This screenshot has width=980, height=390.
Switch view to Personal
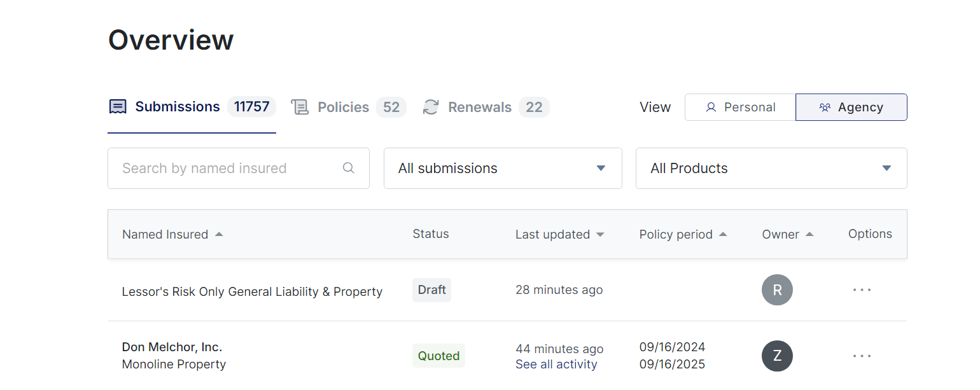(x=740, y=108)
